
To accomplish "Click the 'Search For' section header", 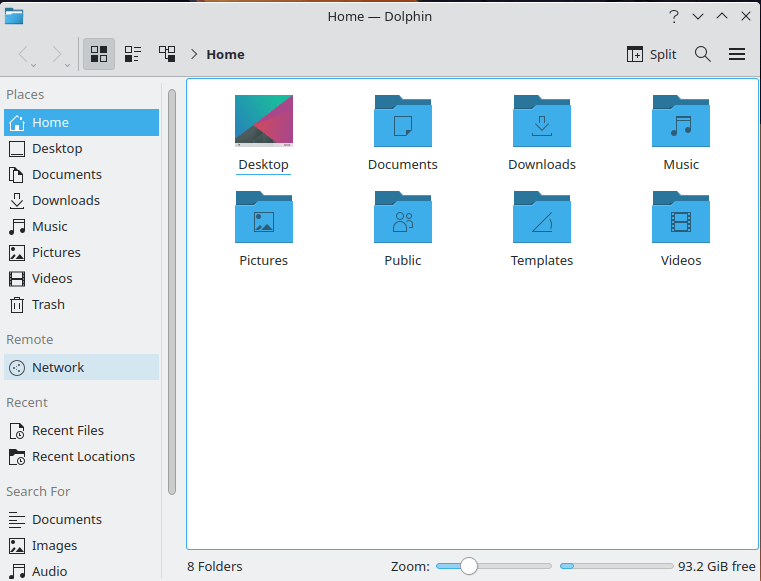I will click(38, 491).
